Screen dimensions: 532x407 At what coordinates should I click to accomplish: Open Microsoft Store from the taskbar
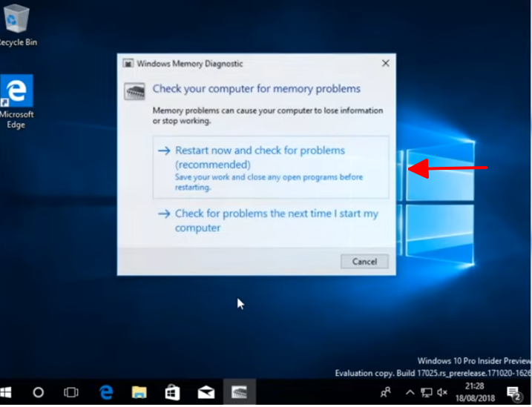click(172, 391)
